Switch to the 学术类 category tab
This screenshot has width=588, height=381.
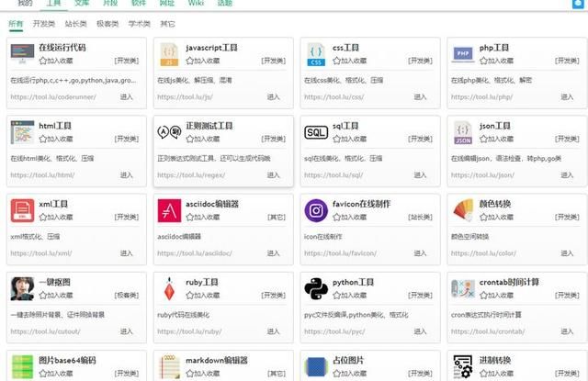coord(140,24)
